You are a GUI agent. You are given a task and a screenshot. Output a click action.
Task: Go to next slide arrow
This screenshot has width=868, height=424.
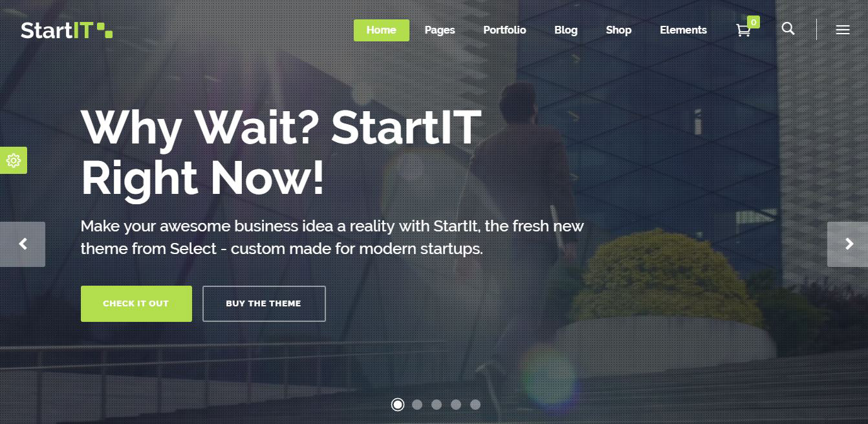[x=848, y=244]
